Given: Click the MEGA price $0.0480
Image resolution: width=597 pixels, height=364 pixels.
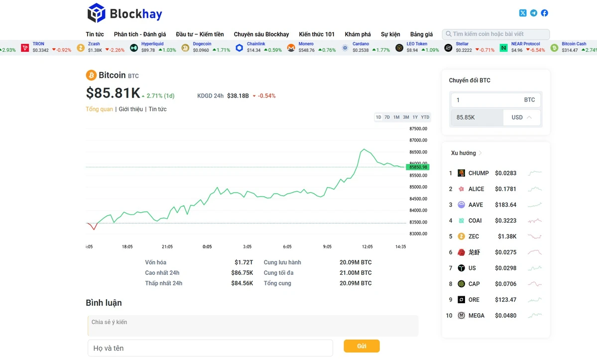Looking at the screenshot, I should pos(505,315).
